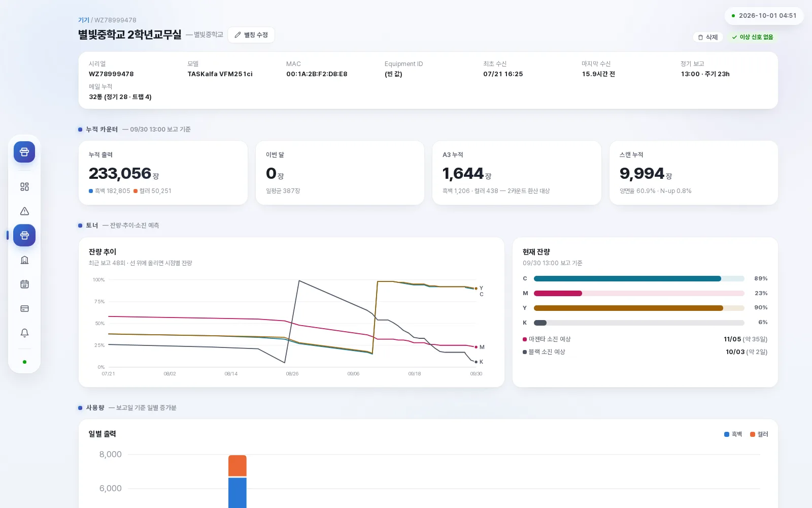This screenshot has height=508, width=812.
Task: Click the green status dot in sidebar
Action: pos(24,362)
